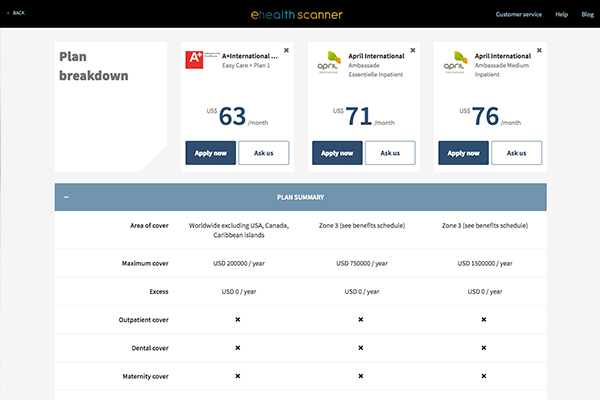Click 'USD 200000 / year' maximum cover

pos(239,263)
